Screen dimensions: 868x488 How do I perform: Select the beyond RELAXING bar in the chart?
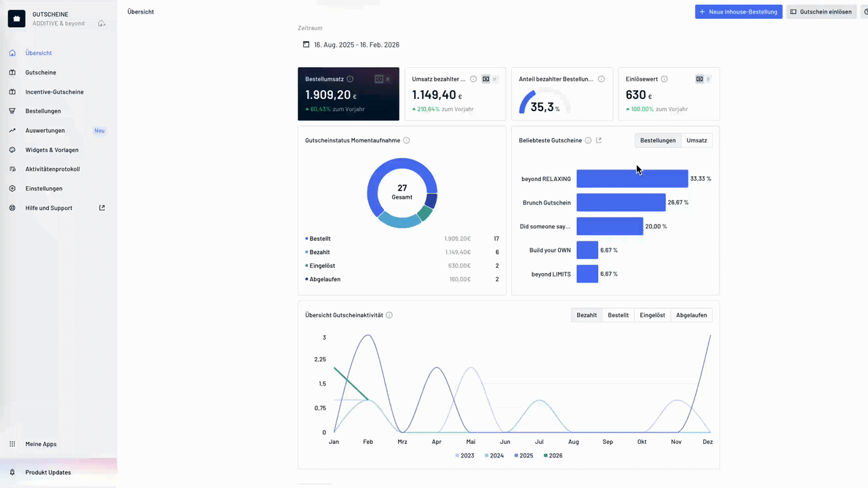[x=632, y=178]
